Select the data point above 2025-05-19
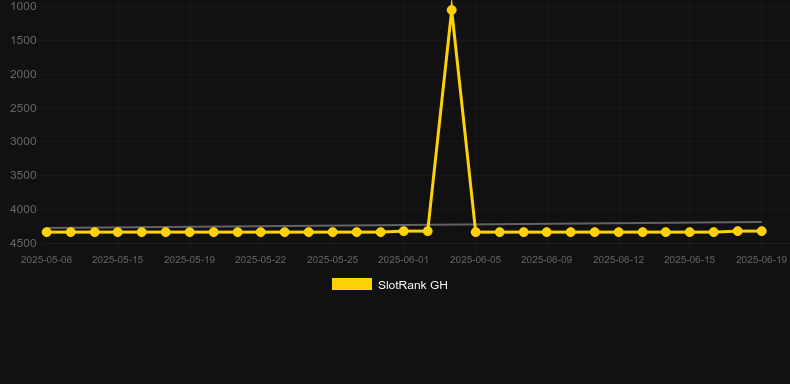Viewport: 790px width, 384px height. point(189,232)
